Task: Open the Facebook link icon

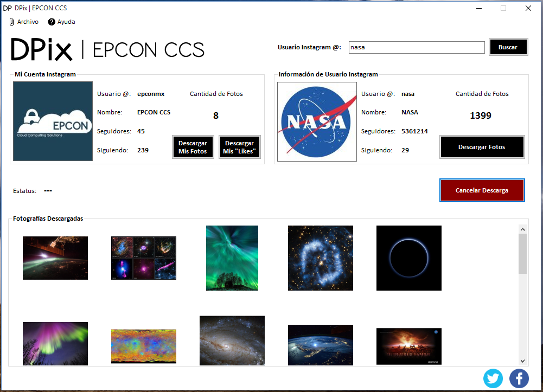Action: 519,378
